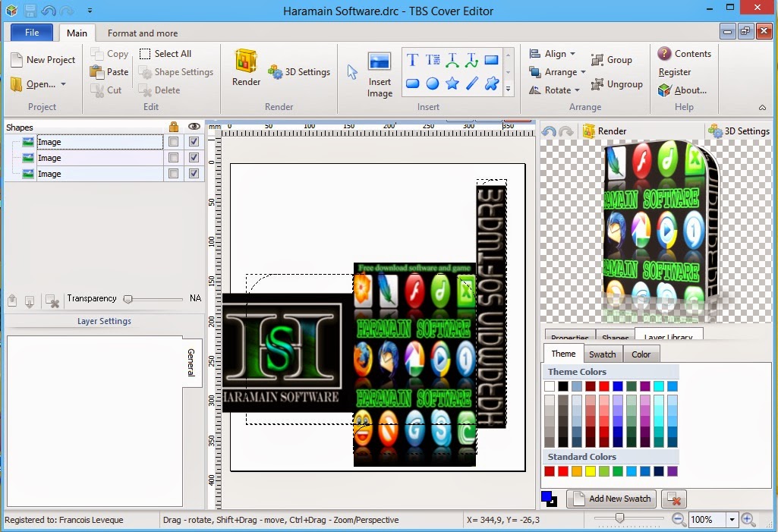Pick the red theme color swatch
The width and height of the screenshot is (778, 532).
coord(604,386)
